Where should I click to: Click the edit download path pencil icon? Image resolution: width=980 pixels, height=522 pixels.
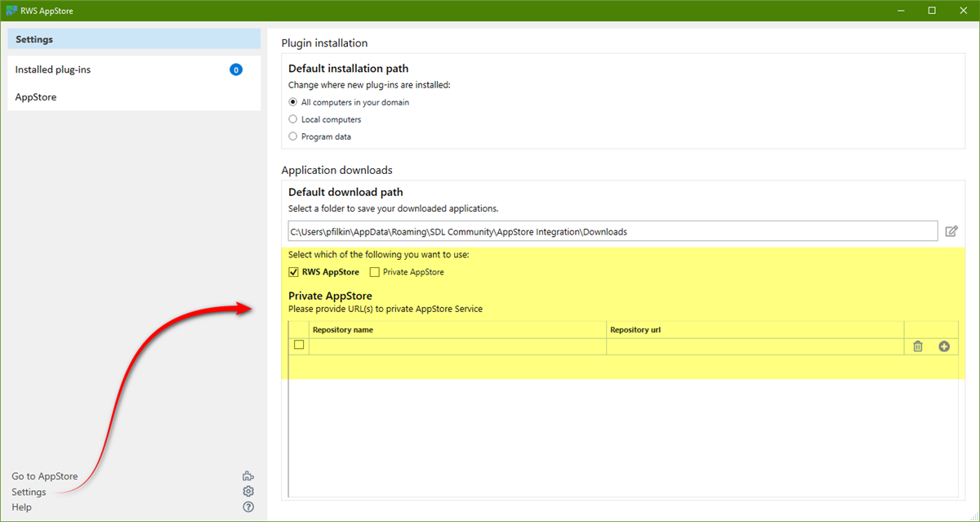pyautogui.click(x=951, y=231)
